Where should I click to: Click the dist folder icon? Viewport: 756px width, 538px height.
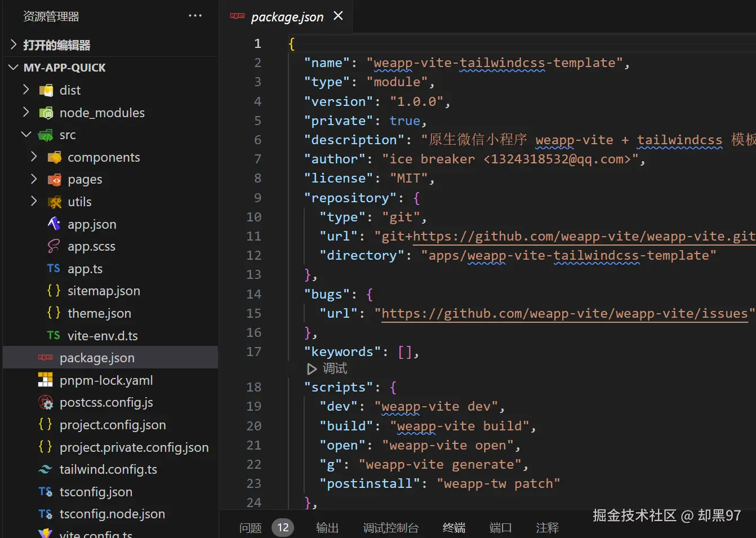pos(46,90)
